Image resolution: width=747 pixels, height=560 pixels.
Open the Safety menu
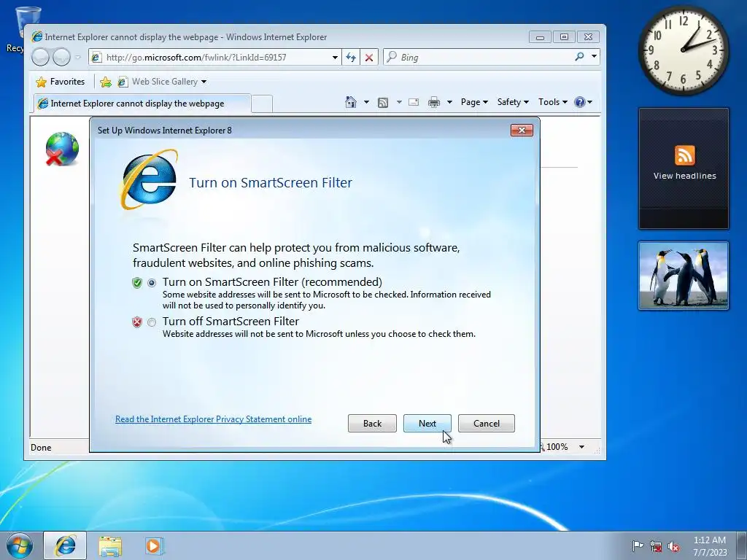pyautogui.click(x=513, y=102)
